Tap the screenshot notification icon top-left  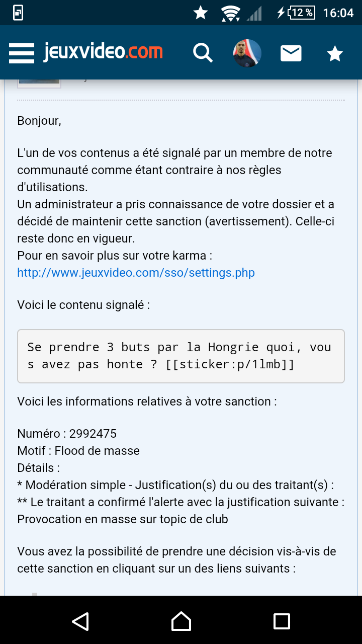click(x=18, y=13)
